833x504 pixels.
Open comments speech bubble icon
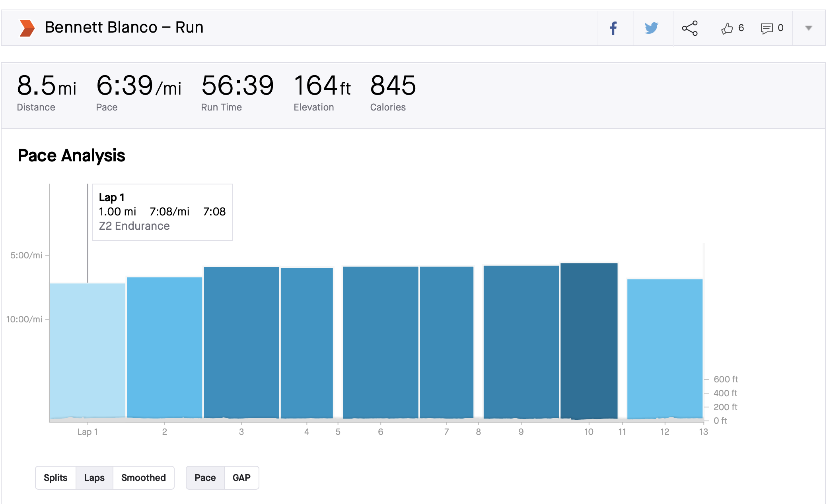point(767,28)
